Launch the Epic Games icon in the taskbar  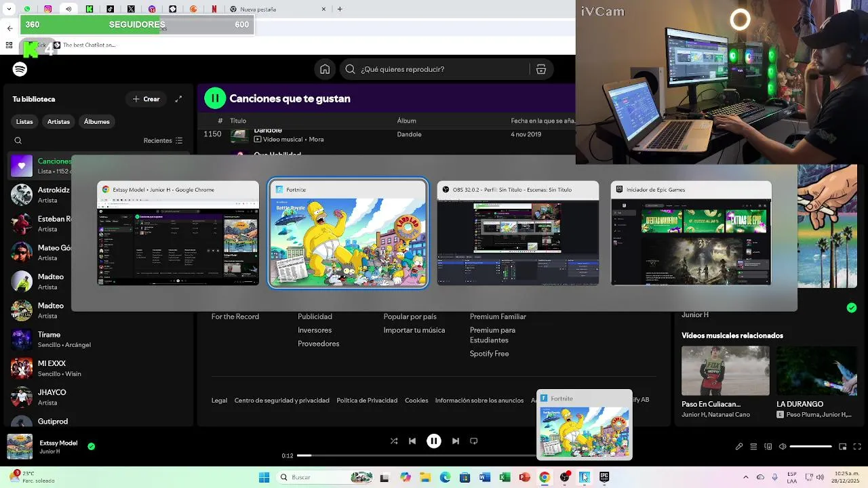[604, 477]
